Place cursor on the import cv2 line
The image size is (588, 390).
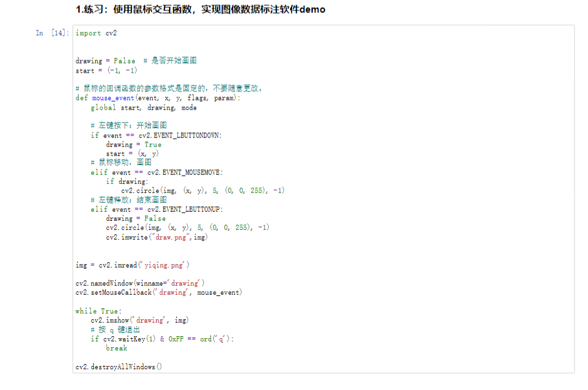click(x=91, y=33)
